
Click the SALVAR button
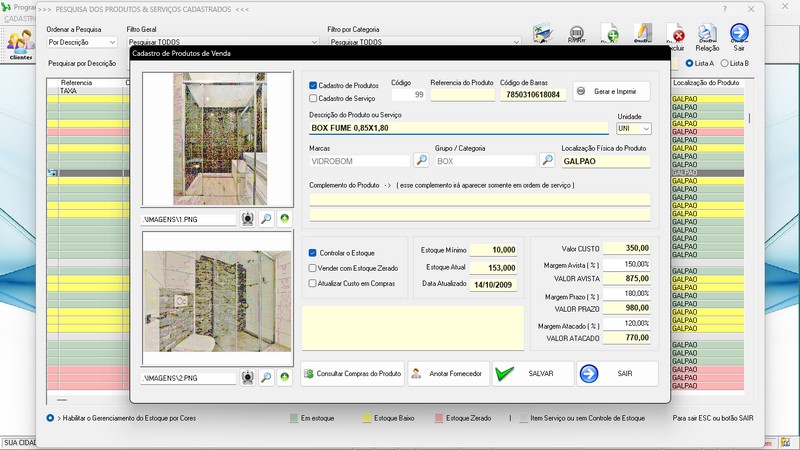click(532, 373)
